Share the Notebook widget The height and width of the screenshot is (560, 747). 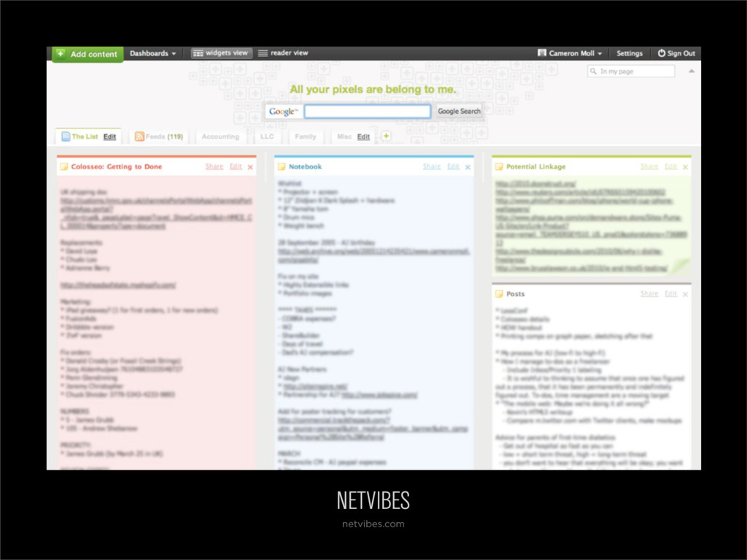pyautogui.click(x=432, y=167)
